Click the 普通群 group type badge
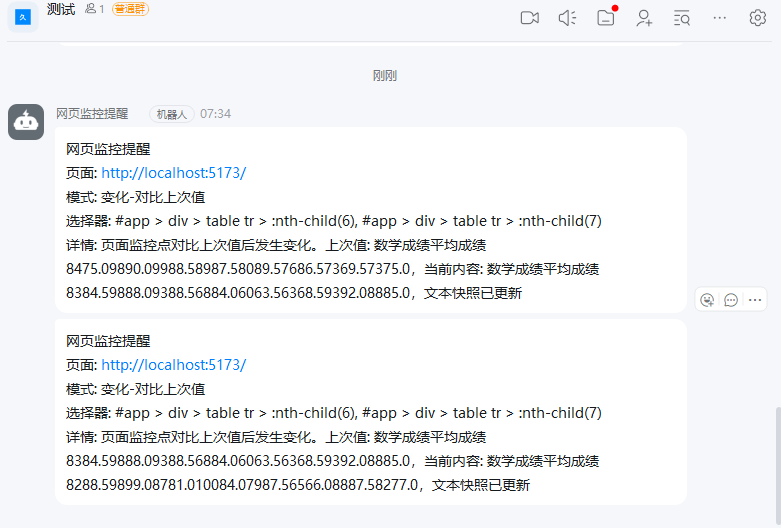This screenshot has width=781, height=528. (x=130, y=9)
